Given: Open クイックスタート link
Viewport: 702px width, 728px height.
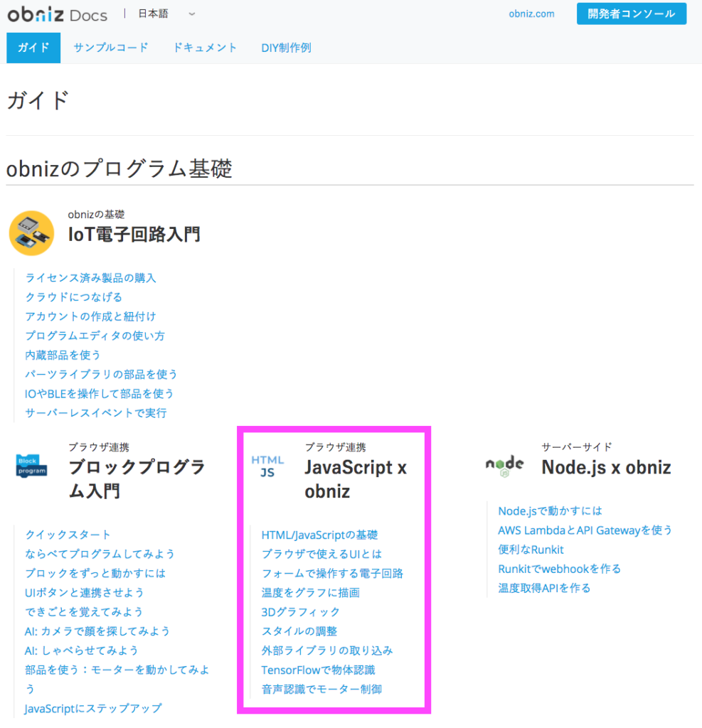Looking at the screenshot, I should (x=68, y=535).
